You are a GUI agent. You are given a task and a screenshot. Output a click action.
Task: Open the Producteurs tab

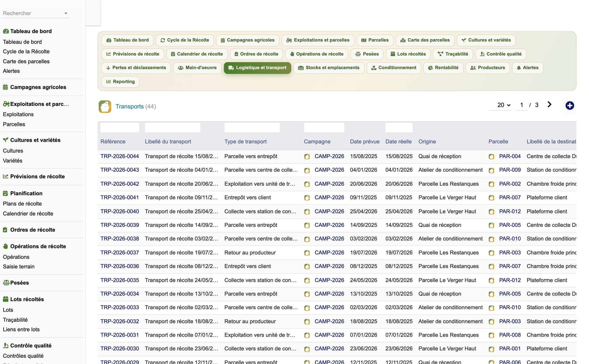tap(488, 68)
